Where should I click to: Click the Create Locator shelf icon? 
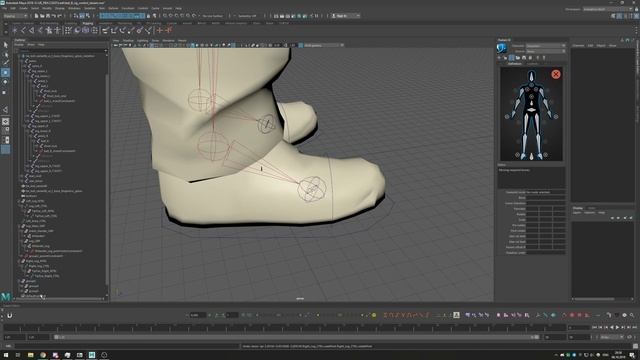(x=15, y=30)
